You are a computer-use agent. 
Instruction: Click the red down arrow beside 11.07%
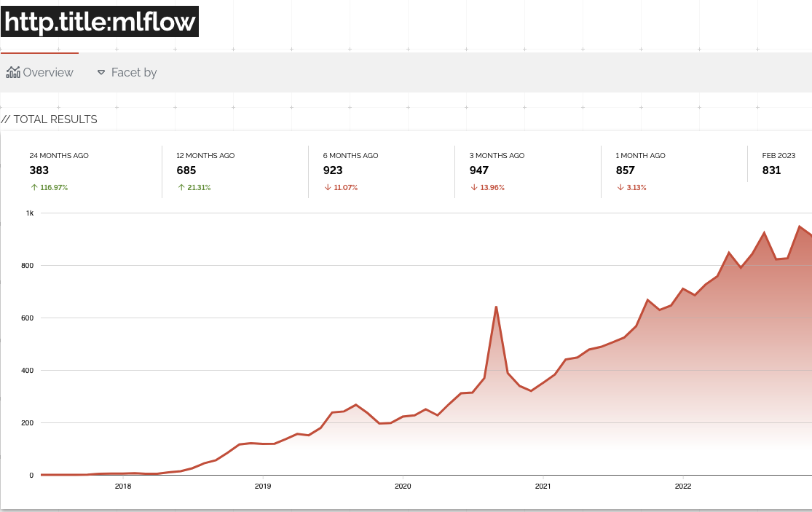pyautogui.click(x=327, y=187)
